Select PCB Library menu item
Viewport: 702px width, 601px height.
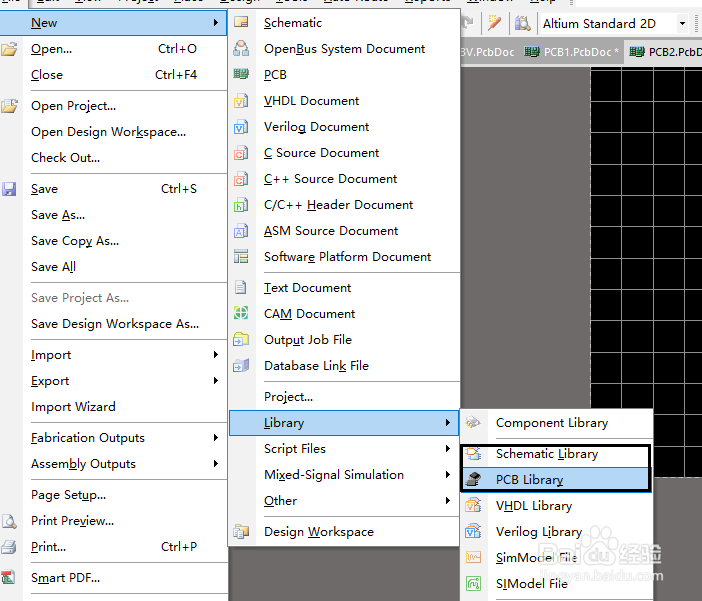click(556, 480)
